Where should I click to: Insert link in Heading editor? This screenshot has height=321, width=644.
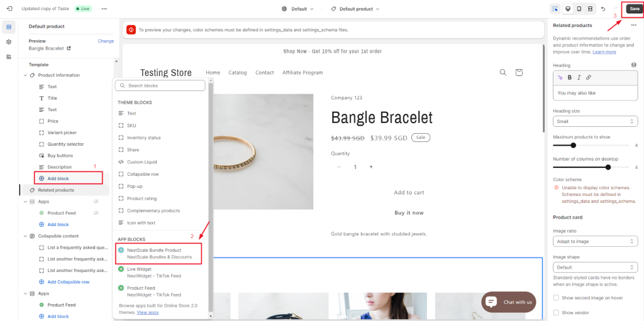pos(588,77)
